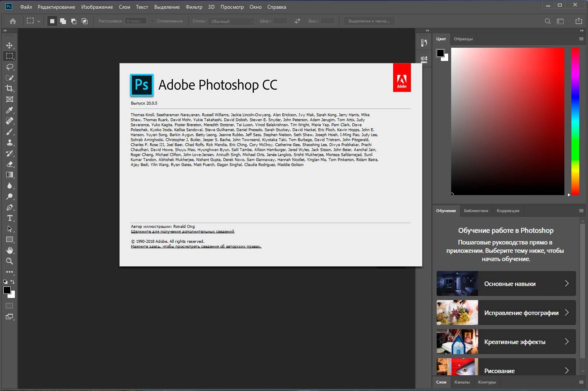Select the Lasso tool
588x391 pixels.
10,67
